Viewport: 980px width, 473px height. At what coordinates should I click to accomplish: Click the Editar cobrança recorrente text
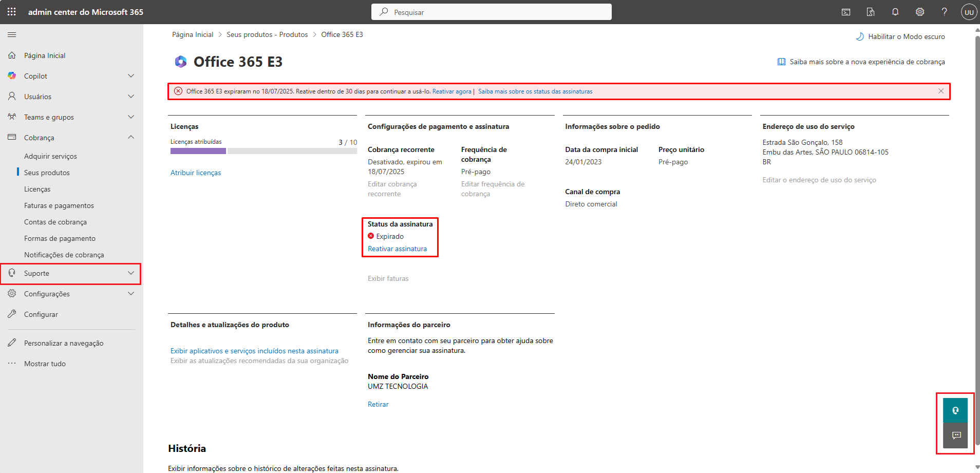(392, 189)
